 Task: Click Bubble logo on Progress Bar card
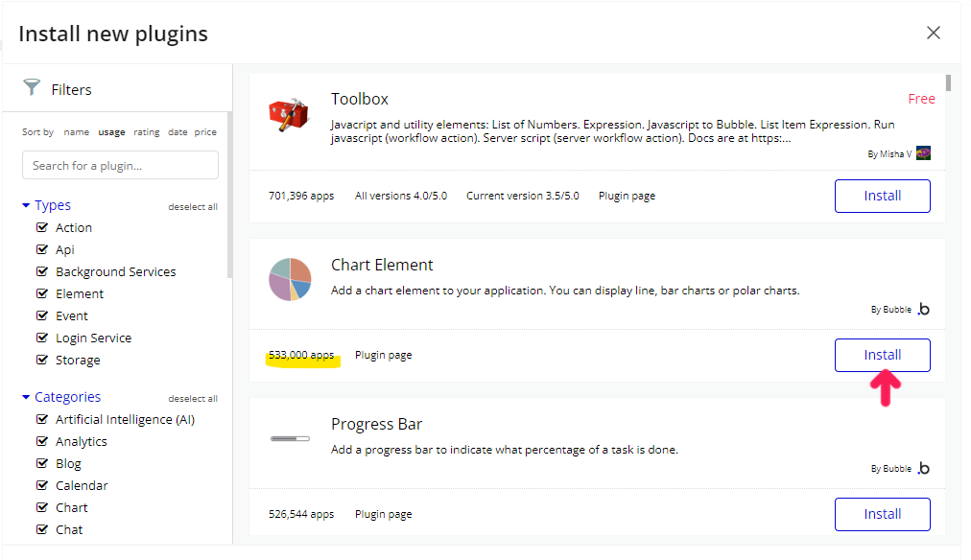923,468
